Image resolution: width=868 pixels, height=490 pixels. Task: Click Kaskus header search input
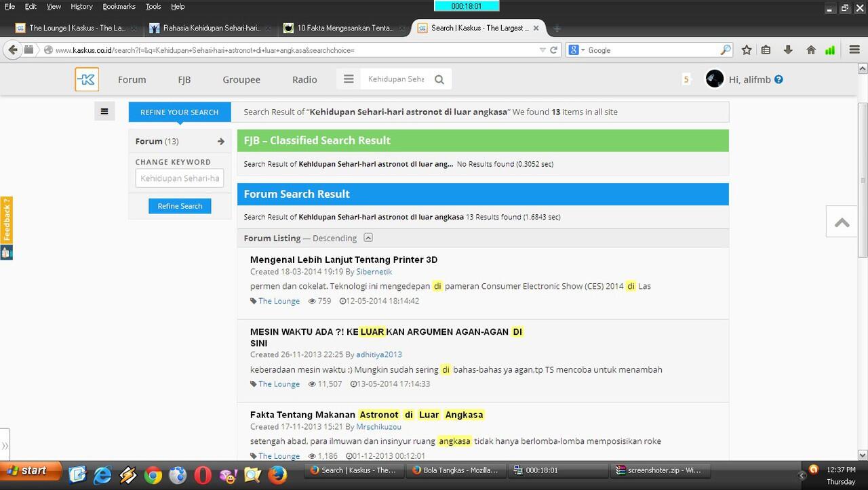(x=396, y=79)
